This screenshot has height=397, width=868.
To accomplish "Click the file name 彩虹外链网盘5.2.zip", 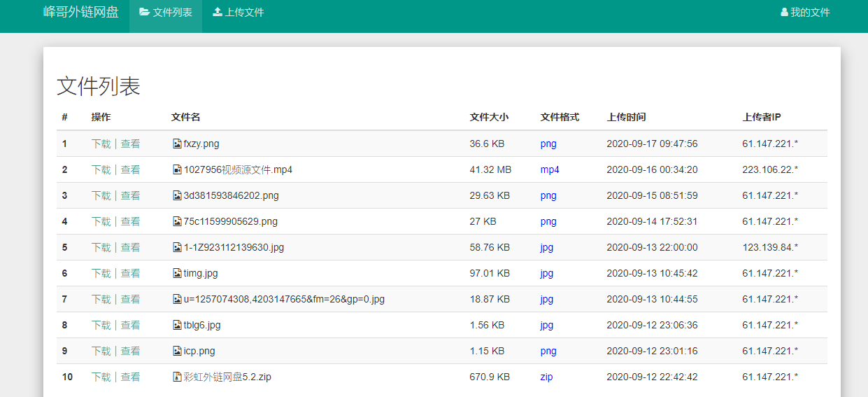I will pos(227,377).
